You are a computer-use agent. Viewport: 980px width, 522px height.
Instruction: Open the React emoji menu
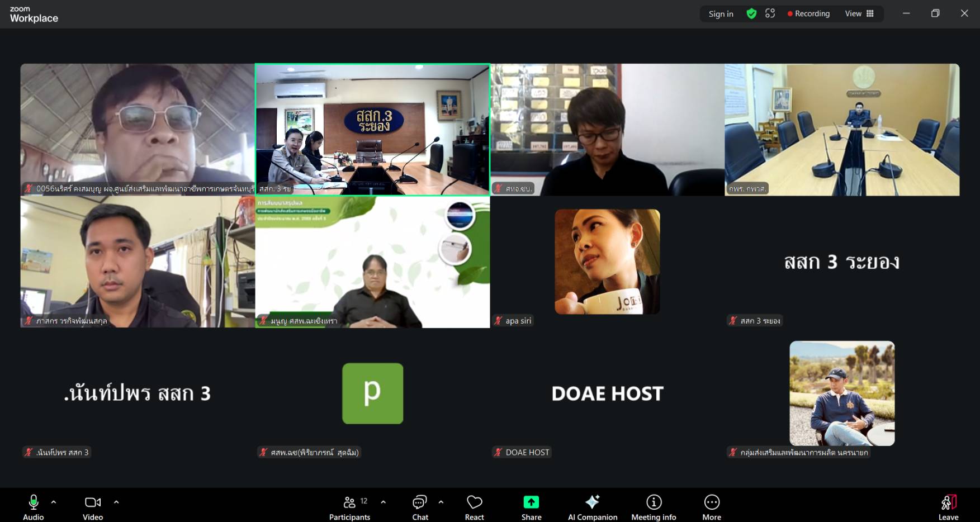(x=474, y=507)
